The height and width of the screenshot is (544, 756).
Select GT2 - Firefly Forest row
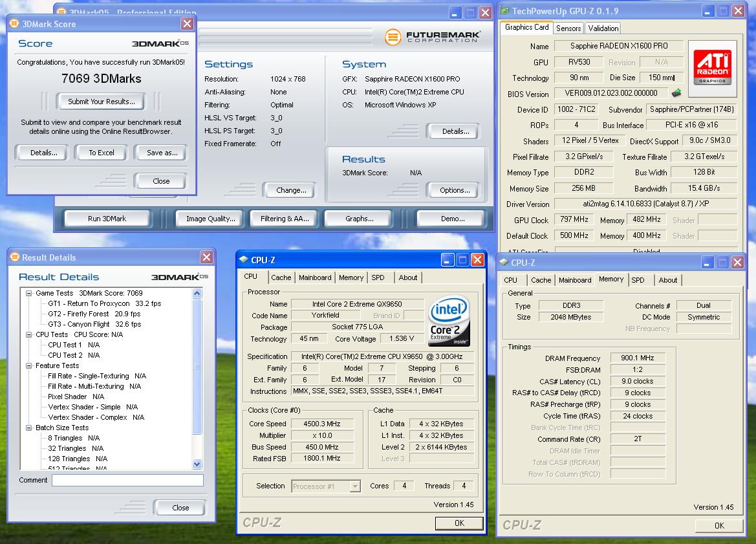[94, 314]
